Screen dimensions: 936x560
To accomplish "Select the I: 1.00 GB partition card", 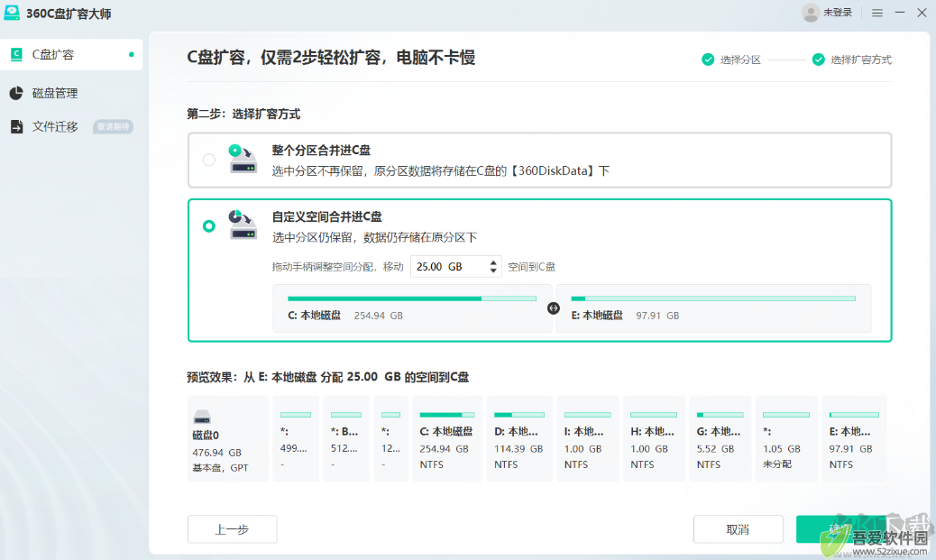I will coord(587,438).
